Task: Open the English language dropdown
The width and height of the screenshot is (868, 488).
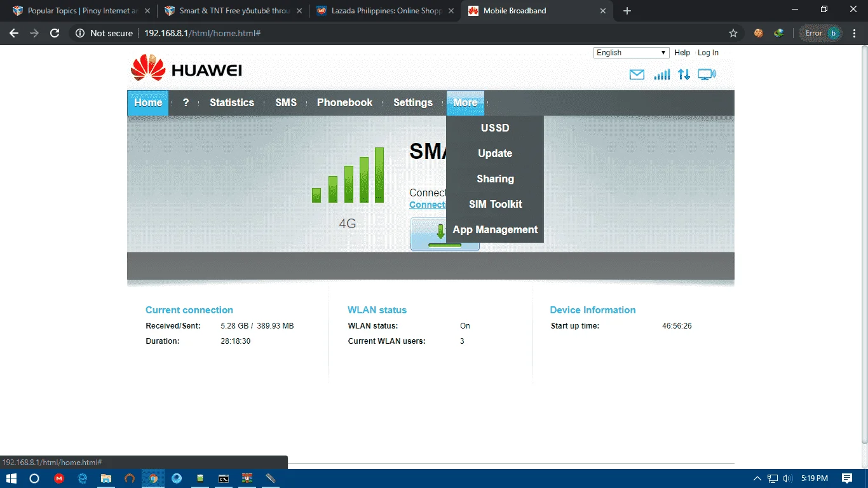Action: point(632,53)
